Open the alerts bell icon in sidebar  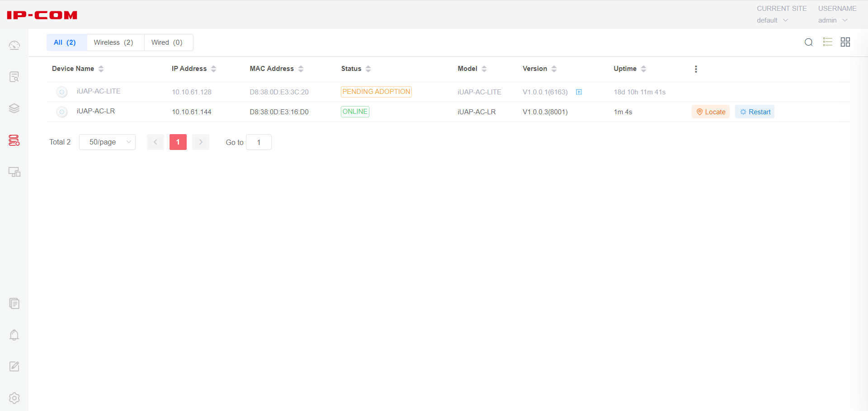tap(14, 335)
